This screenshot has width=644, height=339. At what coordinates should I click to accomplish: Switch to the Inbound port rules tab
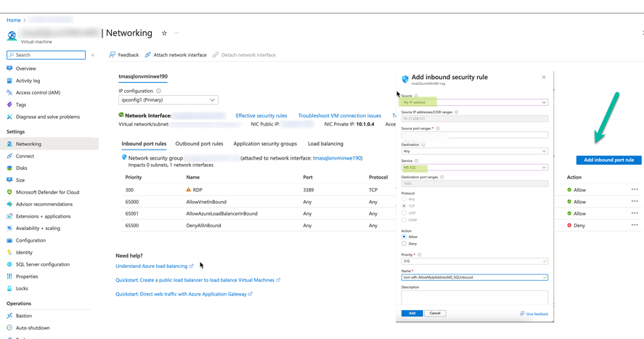point(144,144)
